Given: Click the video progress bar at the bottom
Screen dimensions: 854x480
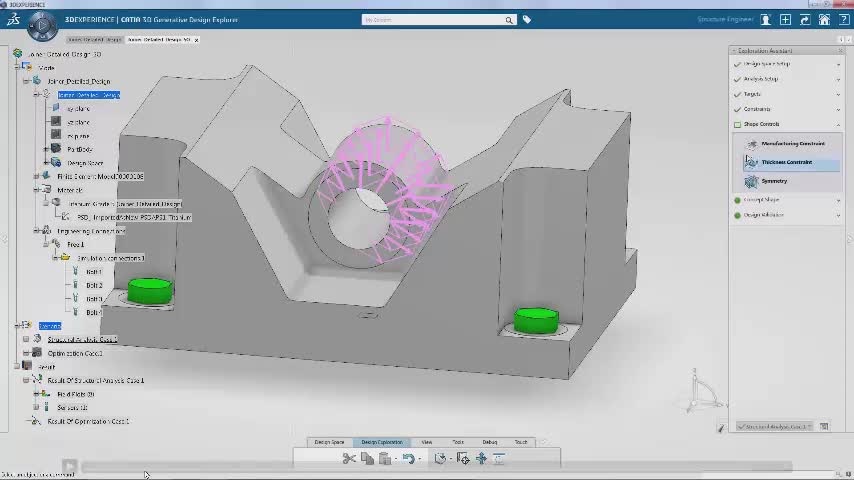Looking at the screenshot, I should pyautogui.click(x=437, y=466).
